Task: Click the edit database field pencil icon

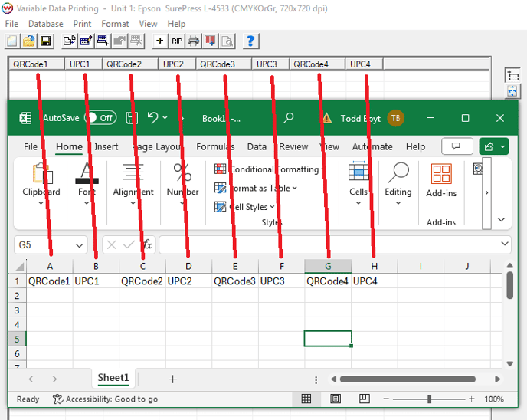Action: coord(86,41)
